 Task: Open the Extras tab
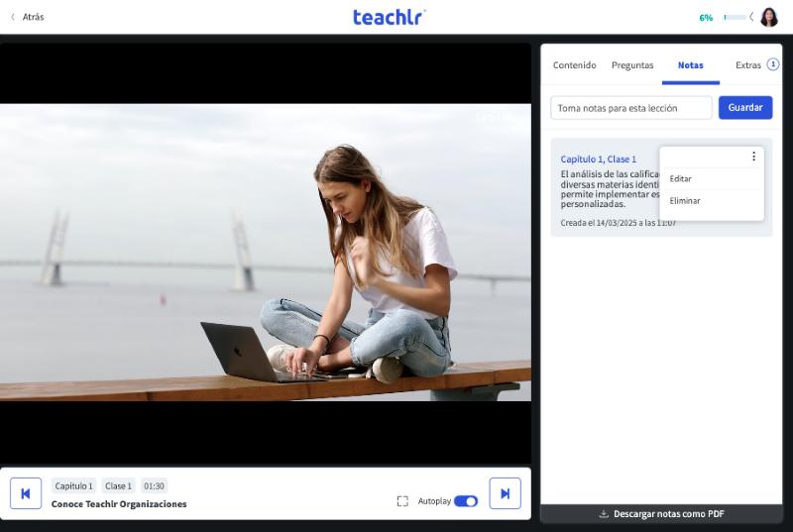748,65
